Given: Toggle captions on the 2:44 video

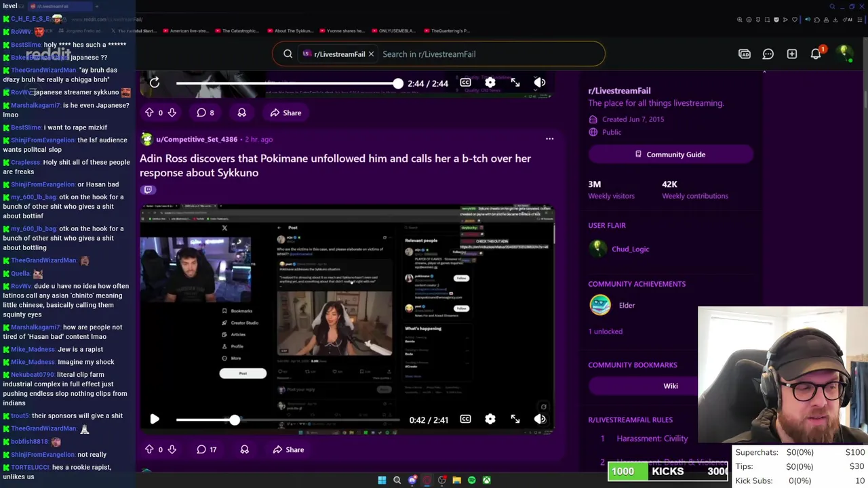Looking at the screenshot, I should point(465,83).
